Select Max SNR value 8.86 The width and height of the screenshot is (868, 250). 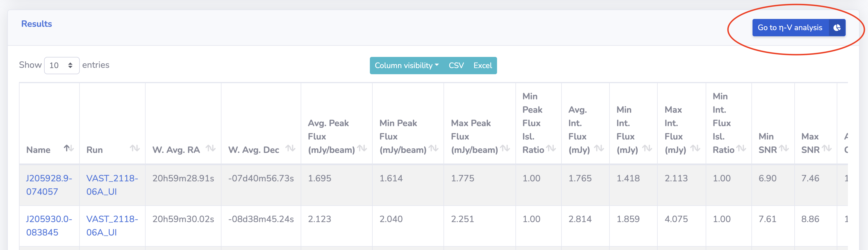pos(810,219)
